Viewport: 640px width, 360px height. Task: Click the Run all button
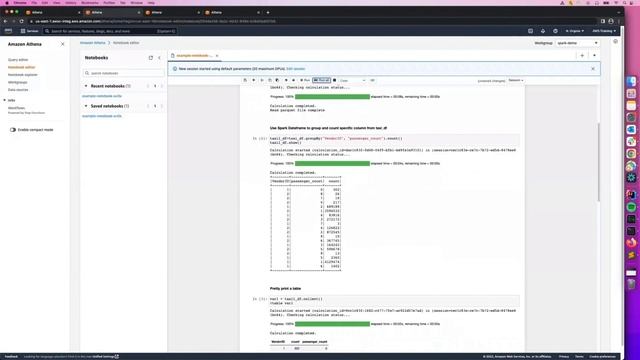click(322, 80)
